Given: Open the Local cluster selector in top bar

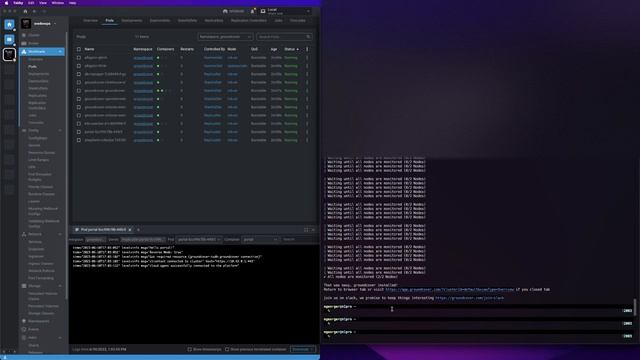Looking at the screenshot, I should [285, 11].
